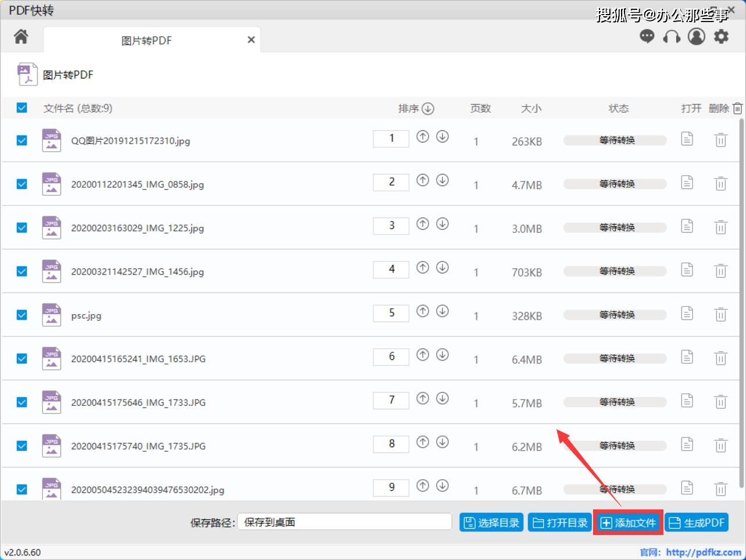This screenshot has width=746, height=560.
Task: Click 等待转换 status bar of 20200203163029_IMG_1225.jpg
Action: [x=615, y=227]
